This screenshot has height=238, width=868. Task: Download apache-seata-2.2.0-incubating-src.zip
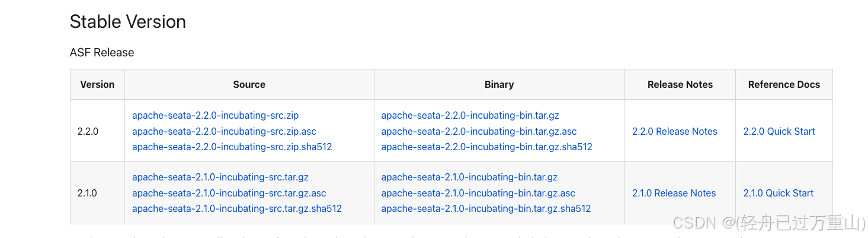pyautogui.click(x=215, y=115)
